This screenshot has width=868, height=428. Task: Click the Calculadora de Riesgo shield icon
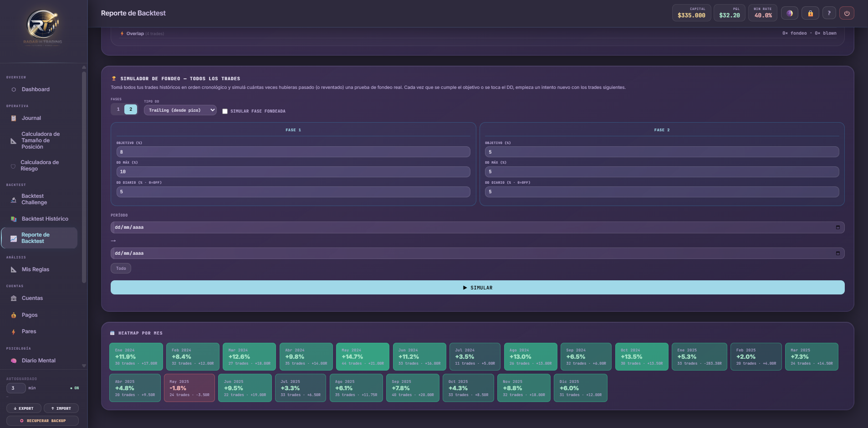(13, 166)
